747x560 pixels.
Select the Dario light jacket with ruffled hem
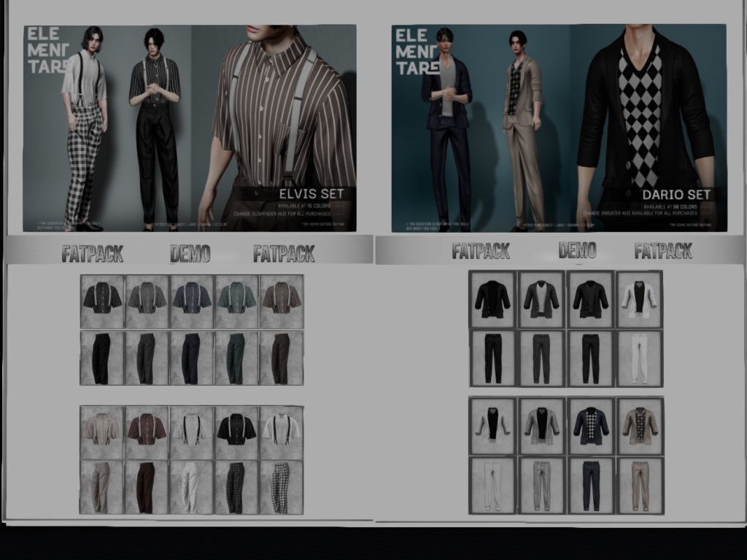[x=492, y=426]
